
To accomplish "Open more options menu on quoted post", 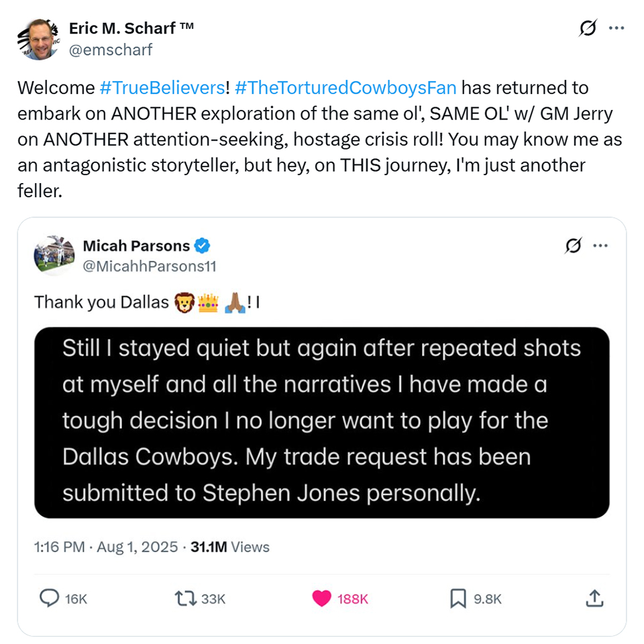I will [x=600, y=246].
